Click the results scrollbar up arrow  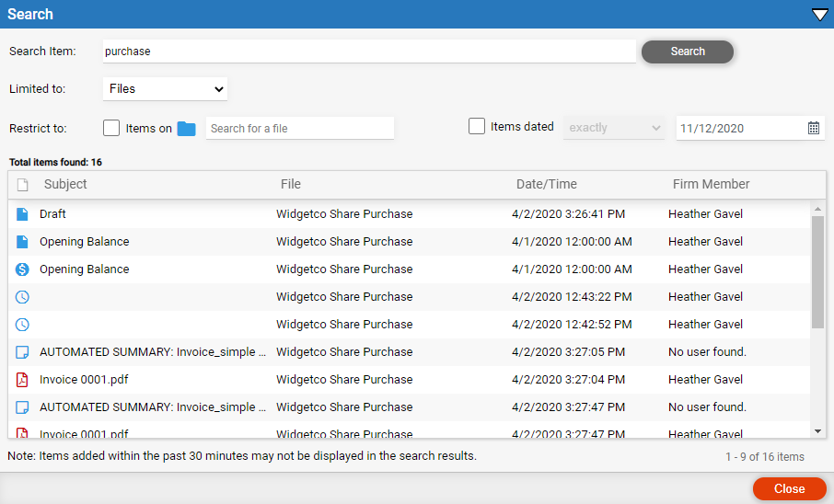[817, 209]
